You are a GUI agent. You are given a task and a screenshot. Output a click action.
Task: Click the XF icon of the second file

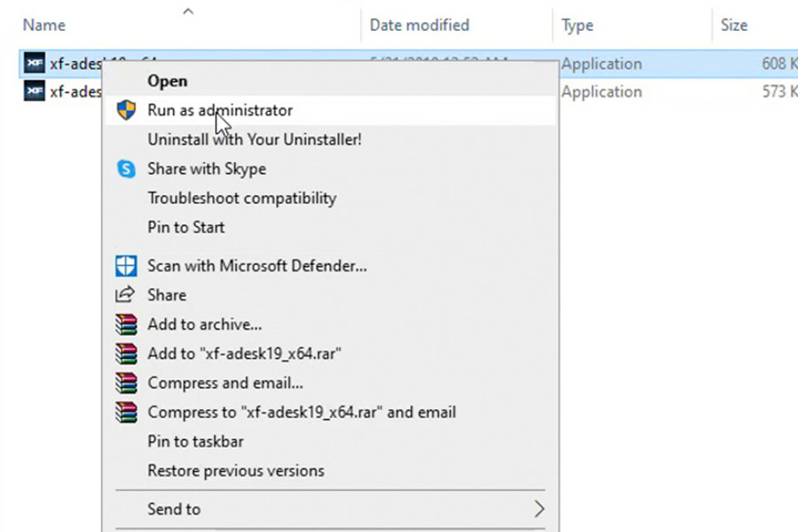pos(35,91)
